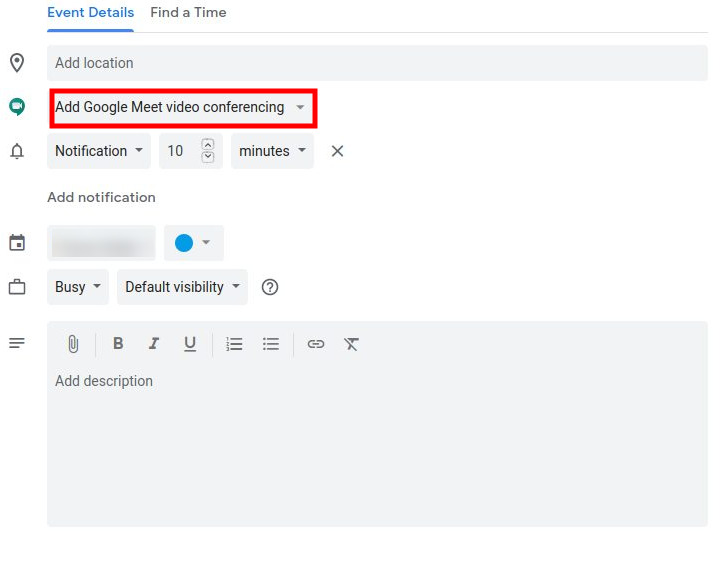Screen dimensions: 724x566
Task: Click the attach file paperclip icon
Action: tap(73, 344)
